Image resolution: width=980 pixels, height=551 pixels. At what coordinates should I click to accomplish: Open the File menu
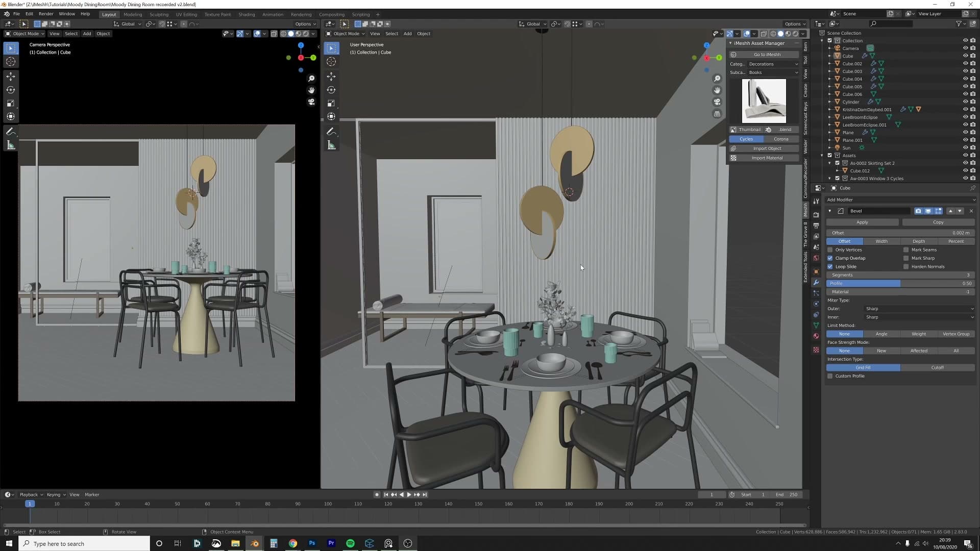16,14
